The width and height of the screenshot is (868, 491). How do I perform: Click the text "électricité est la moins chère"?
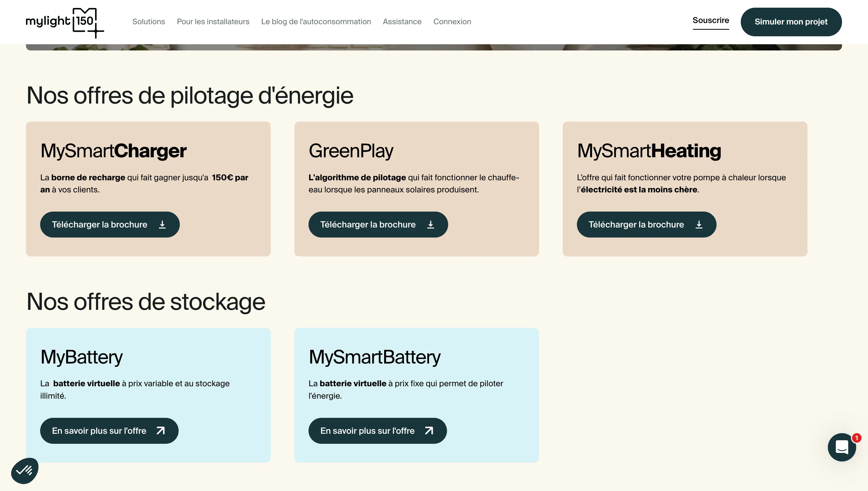(x=639, y=189)
